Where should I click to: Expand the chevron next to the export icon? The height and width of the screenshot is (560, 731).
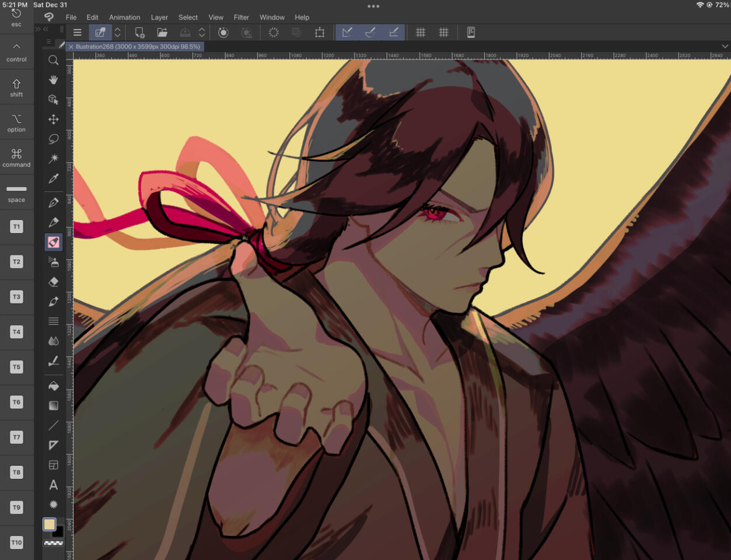point(201,32)
